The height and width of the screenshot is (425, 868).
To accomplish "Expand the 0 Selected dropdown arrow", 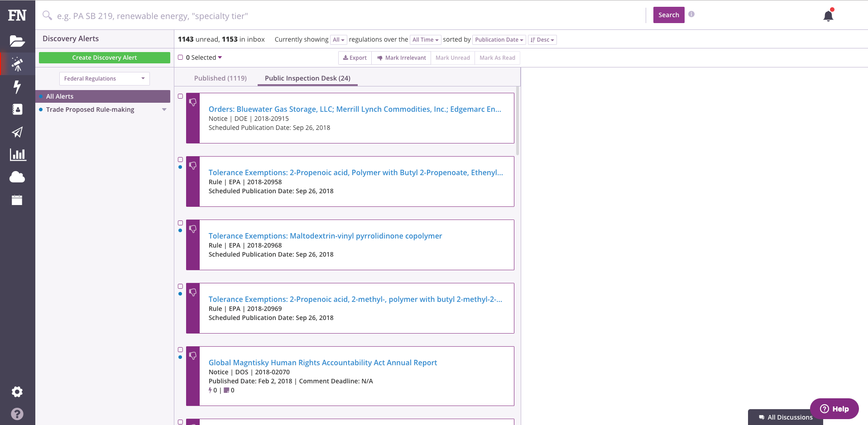I will click(220, 57).
